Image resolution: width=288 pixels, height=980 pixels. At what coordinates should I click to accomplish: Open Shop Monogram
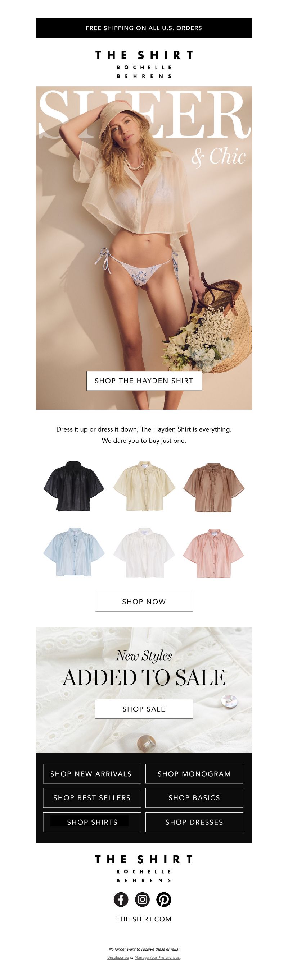pyautogui.click(x=194, y=774)
